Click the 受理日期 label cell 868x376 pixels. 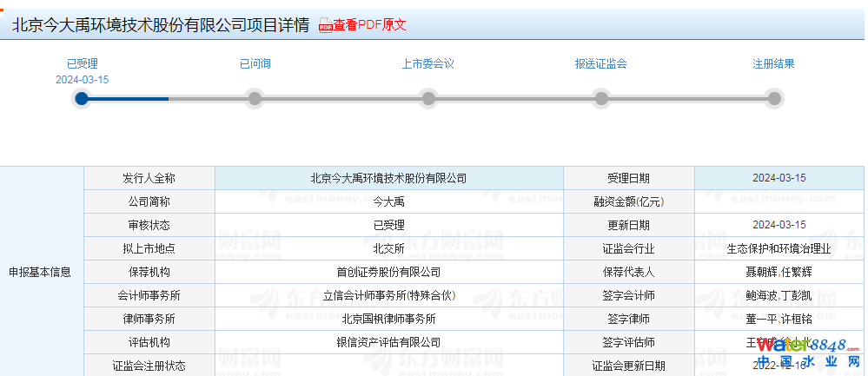pyautogui.click(x=629, y=178)
